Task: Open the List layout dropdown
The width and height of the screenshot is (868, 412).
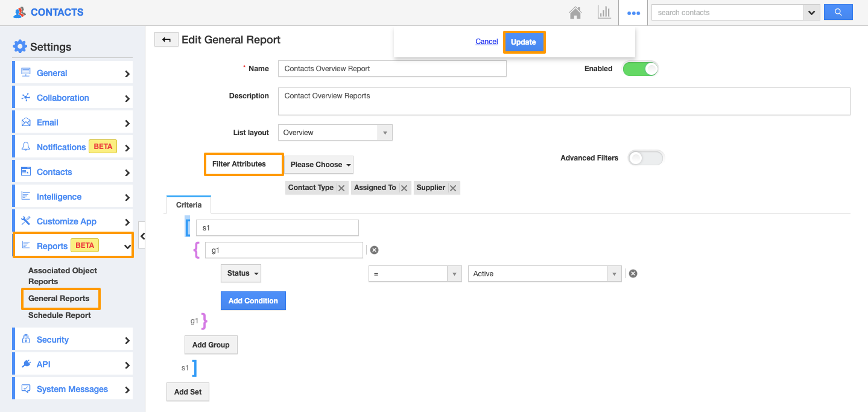Action: [x=335, y=133]
